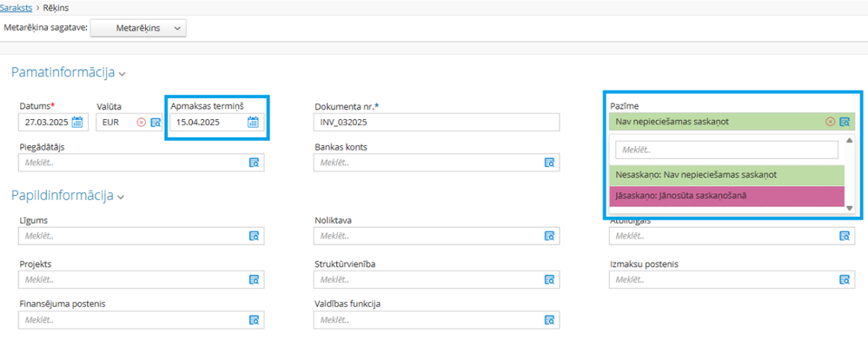Open lookup icon for Atbildīgais

click(845, 237)
